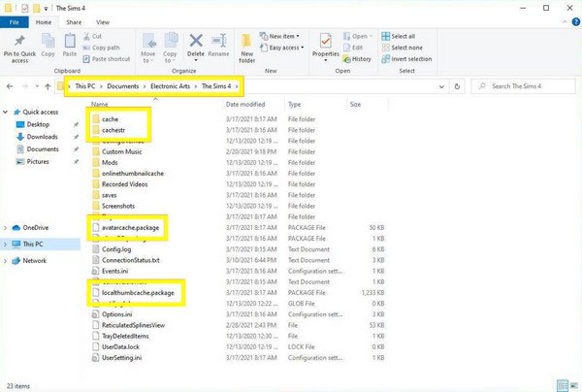
Task: Expand the This PC tree node
Action: [5, 244]
